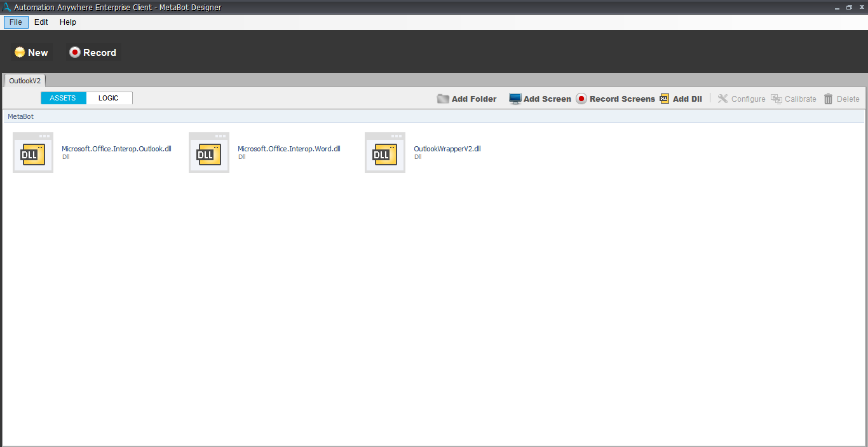Click the Add Screen monitor icon
The height and width of the screenshot is (447, 868).
point(515,99)
